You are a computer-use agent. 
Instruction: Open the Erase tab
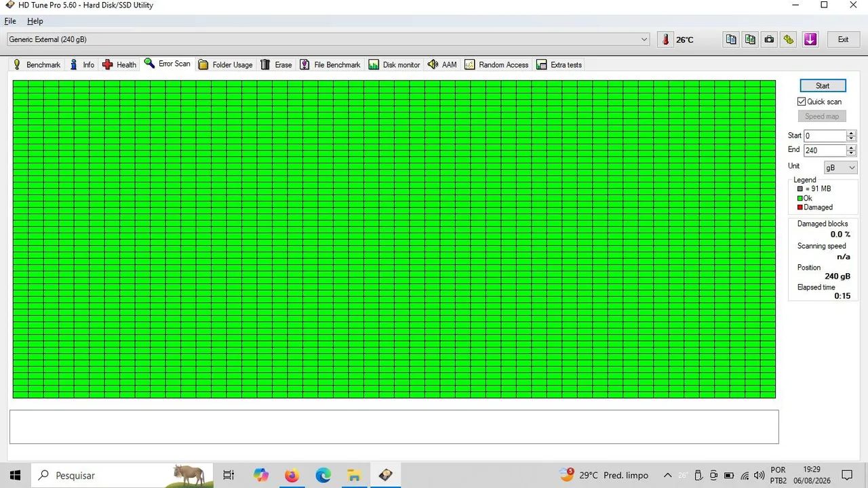276,65
